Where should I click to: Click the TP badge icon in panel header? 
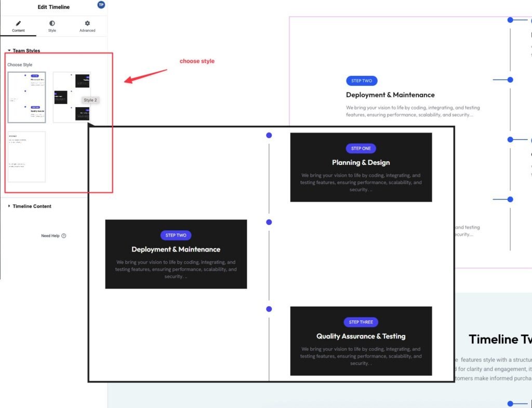[101, 5]
